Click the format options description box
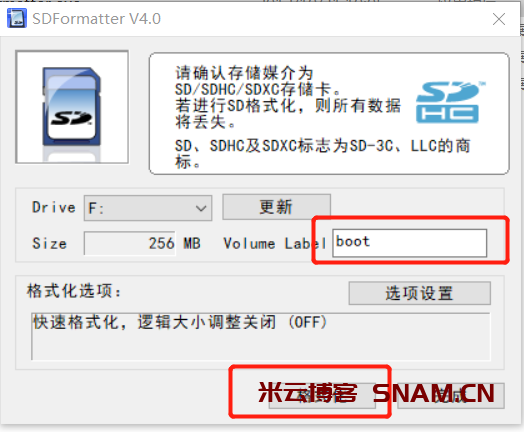Image resolution: width=524 pixels, height=432 pixels. click(261, 336)
